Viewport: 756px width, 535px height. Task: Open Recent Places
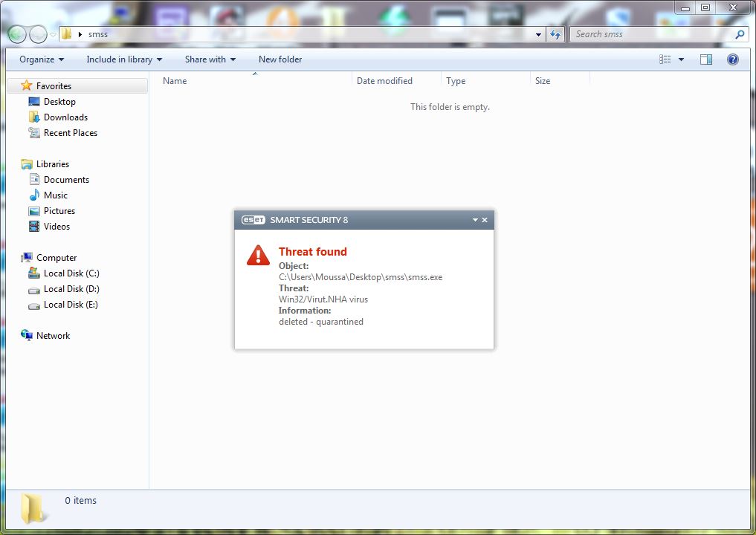(x=71, y=132)
